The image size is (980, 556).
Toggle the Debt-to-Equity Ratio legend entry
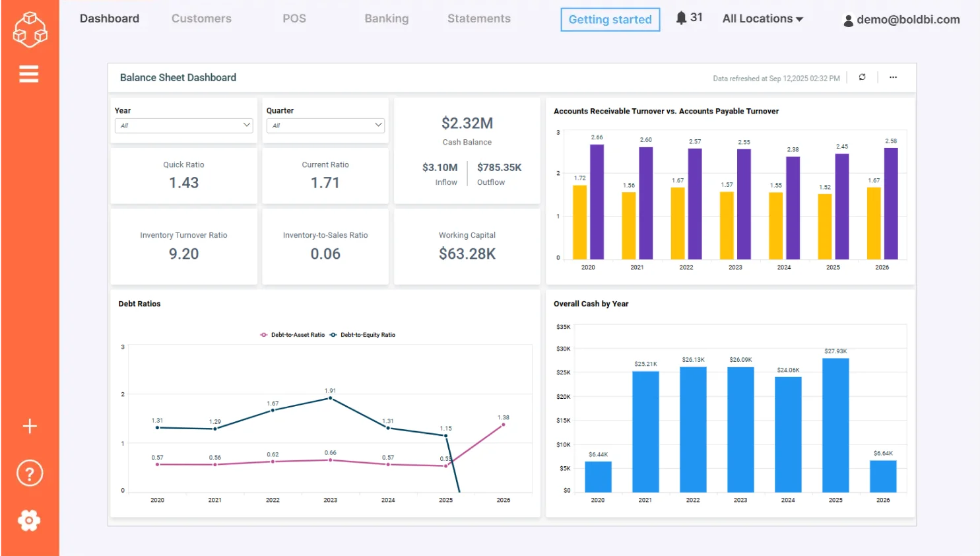coord(365,335)
